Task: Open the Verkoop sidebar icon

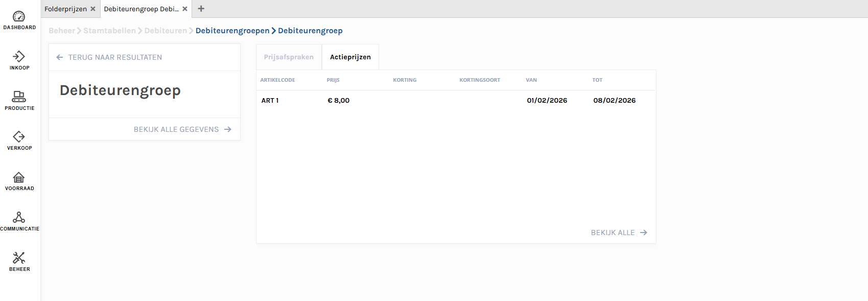Action: click(19, 137)
